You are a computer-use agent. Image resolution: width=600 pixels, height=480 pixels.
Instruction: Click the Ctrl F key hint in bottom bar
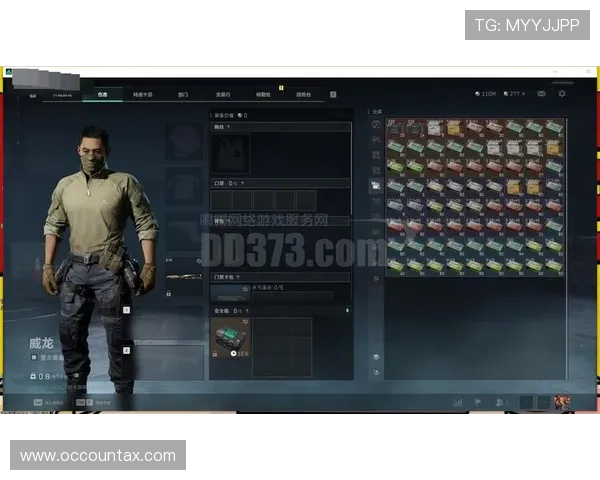[x=85, y=402]
